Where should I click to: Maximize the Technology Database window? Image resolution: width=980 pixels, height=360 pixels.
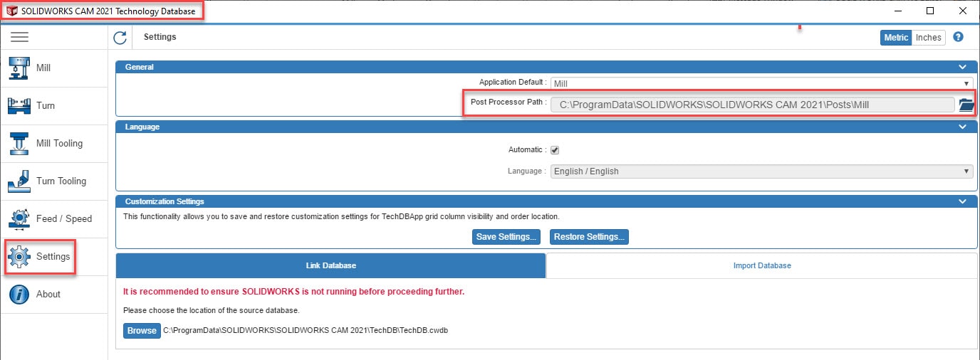point(930,11)
